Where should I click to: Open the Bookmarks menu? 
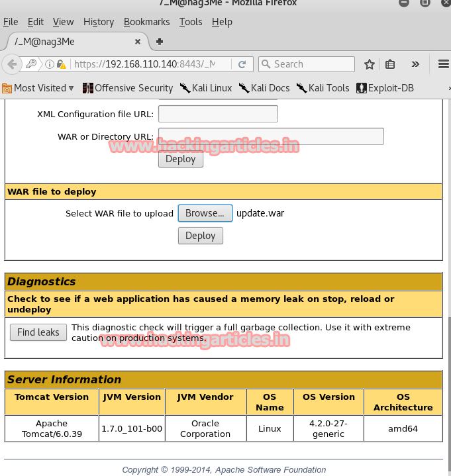coord(146,22)
